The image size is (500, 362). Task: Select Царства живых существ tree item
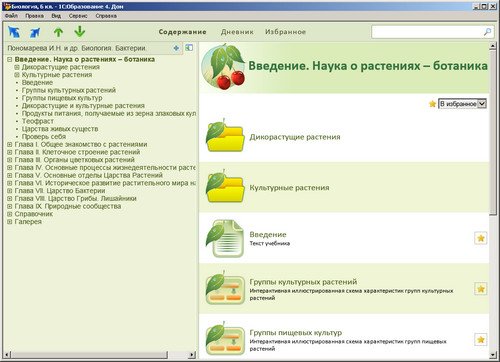coord(60,129)
